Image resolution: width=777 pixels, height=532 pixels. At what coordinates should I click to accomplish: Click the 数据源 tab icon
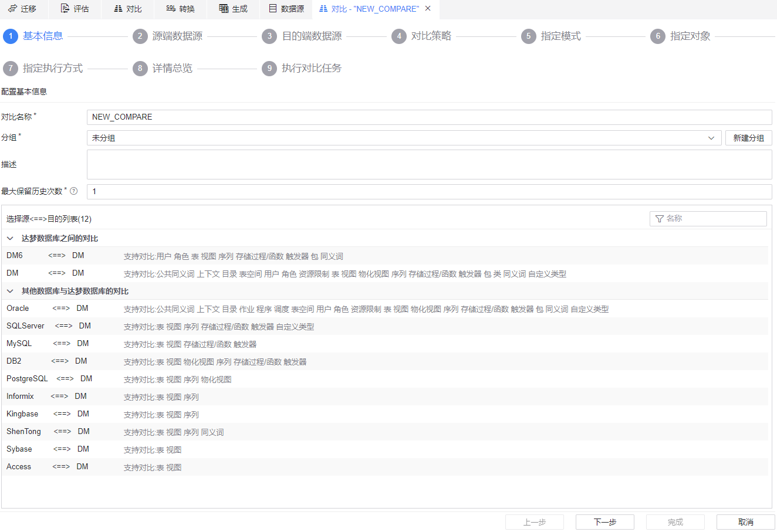[x=273, y=9]
